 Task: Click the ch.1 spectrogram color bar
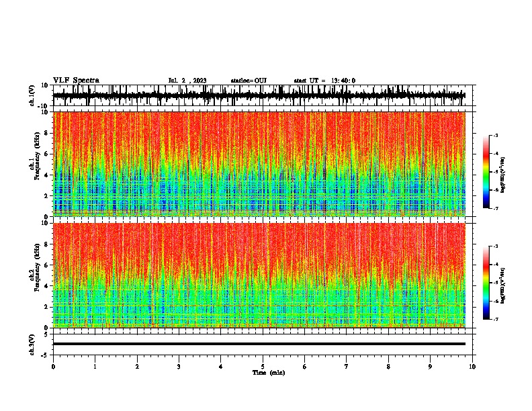point(486,172)
